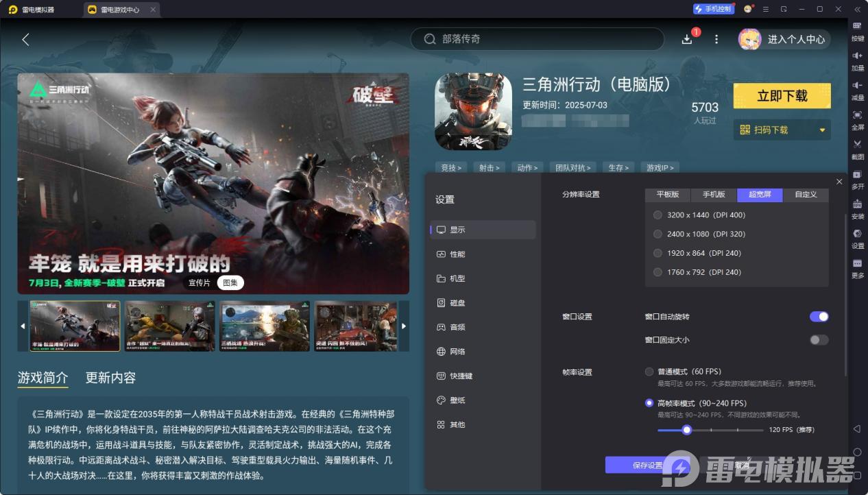Switch to 自定义 resolution tab

[806, 195]
